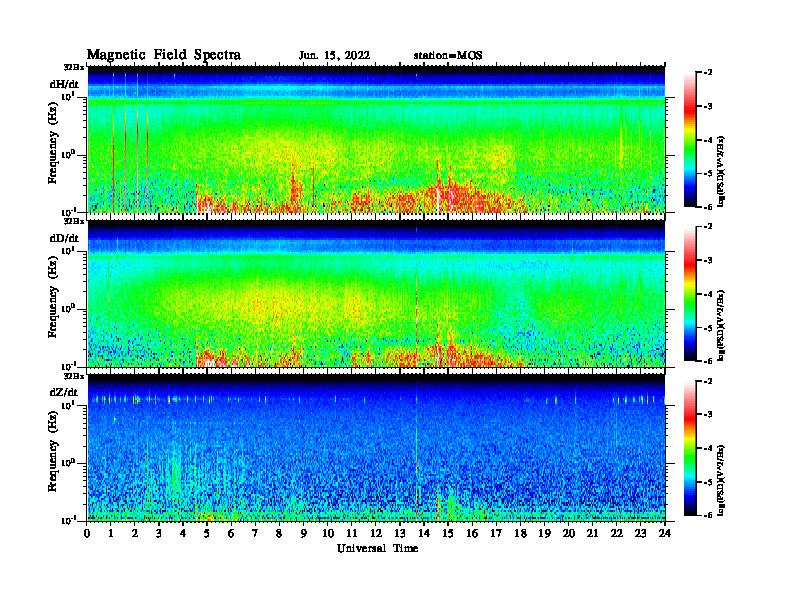Click '-2' tick on dH/dt color bar
The image size is (792, 612).
click(708, 73)
